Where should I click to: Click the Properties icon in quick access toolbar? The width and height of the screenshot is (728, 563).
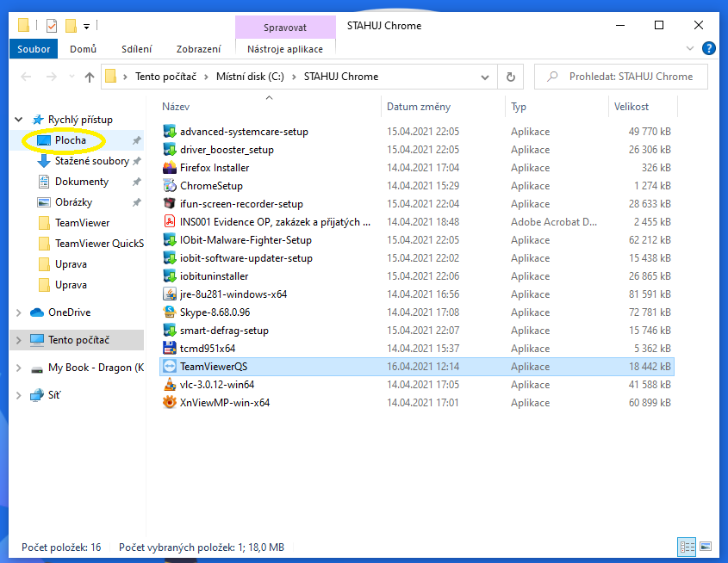click(x=52, y=26)
